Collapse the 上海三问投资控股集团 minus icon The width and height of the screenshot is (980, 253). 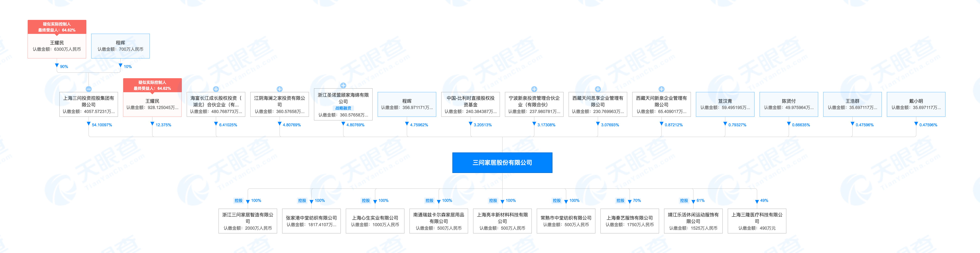point(89,89)
